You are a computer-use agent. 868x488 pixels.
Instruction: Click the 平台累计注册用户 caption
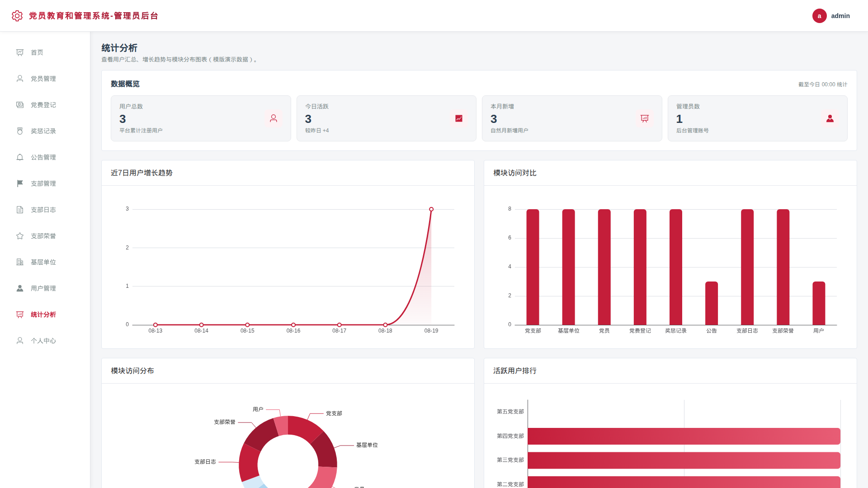pyautogui.click(x=141, y=131)
